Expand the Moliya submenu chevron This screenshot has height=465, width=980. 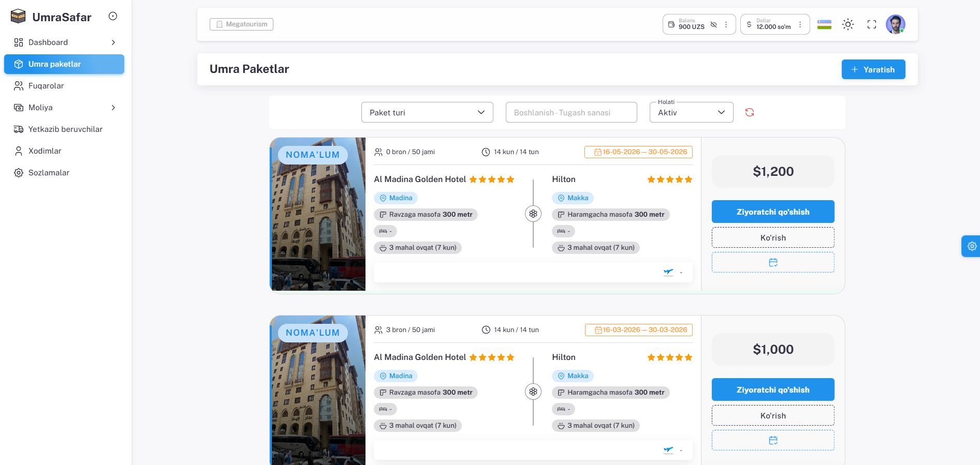[113, 108]
